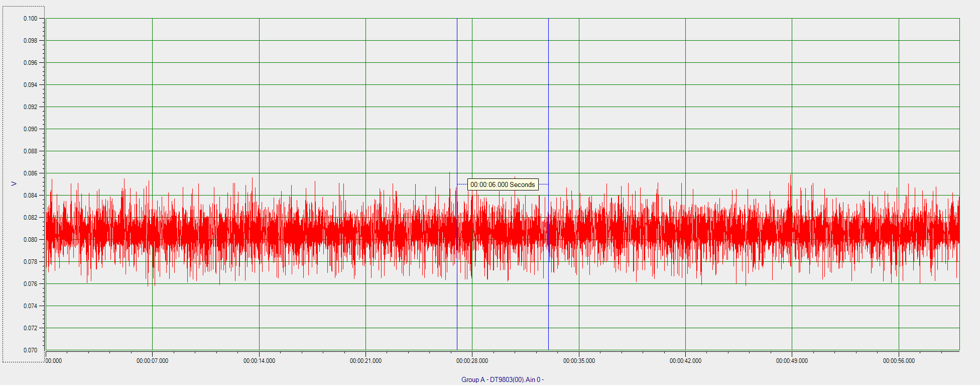This screenshot has width=980, height=385.
Task: Click the 0.074 voltage axis label
Action: click(30, 306)
